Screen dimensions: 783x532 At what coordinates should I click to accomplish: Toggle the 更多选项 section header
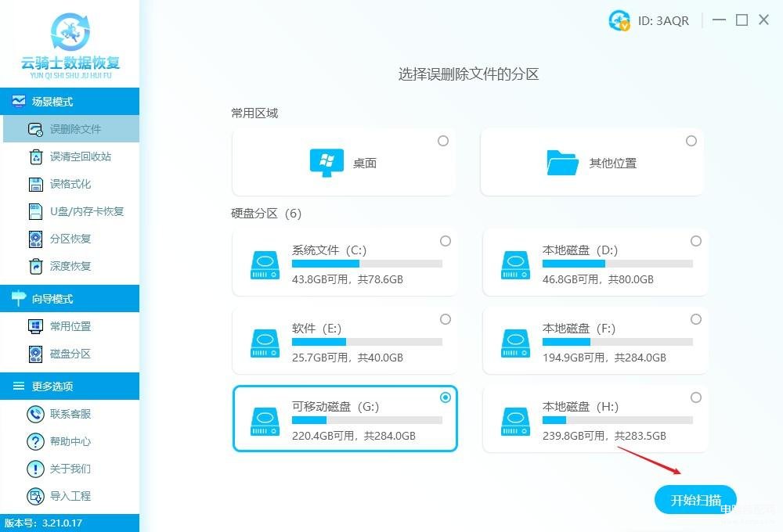pos(70,386)
